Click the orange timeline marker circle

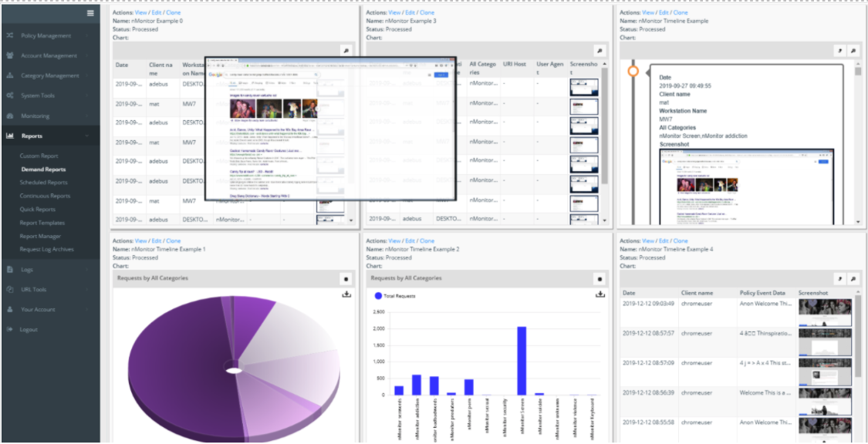pyautogui.click(x=633, y=71)
